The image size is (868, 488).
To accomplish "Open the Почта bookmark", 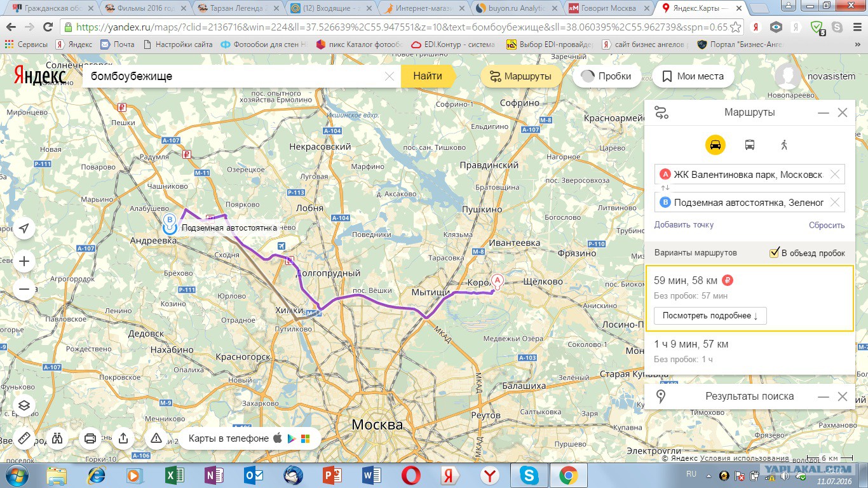I will coord(118,44).
